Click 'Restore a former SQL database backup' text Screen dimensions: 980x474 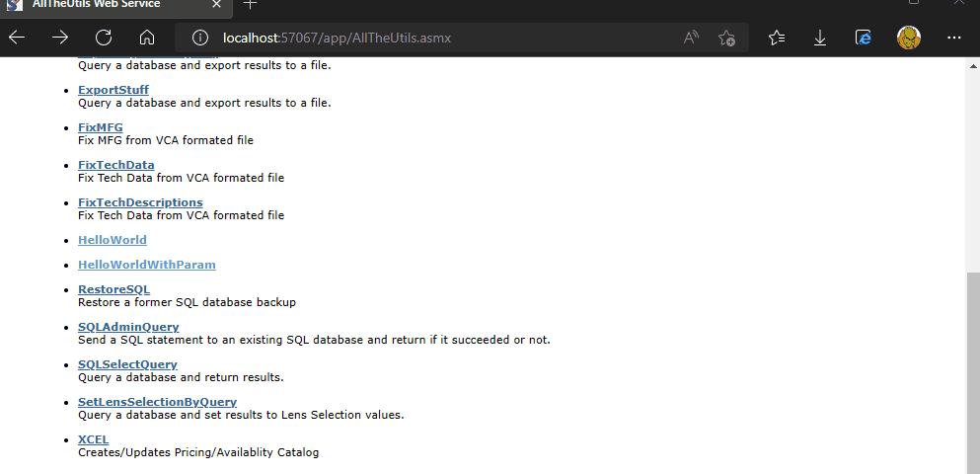click(187, 302)
